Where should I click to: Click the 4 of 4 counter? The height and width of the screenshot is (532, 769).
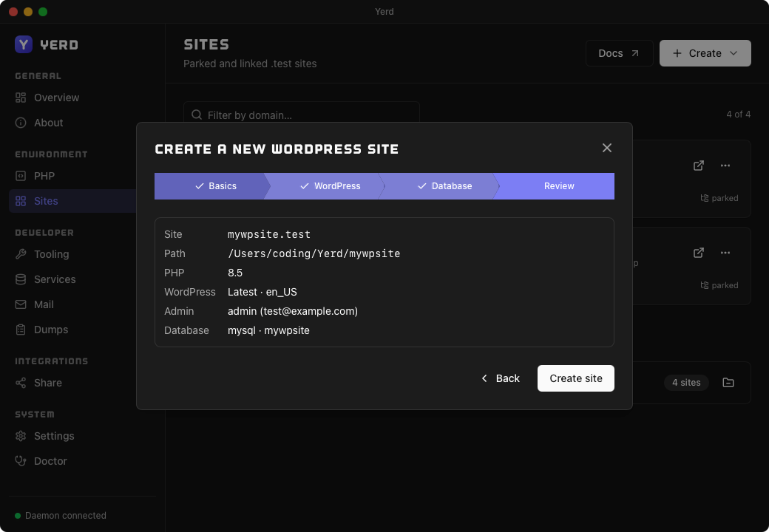739,114
